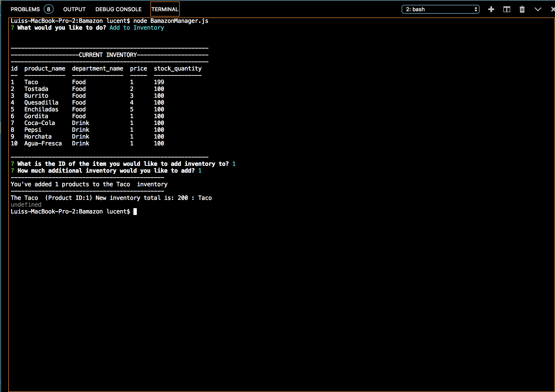Switch to the PROBLEMS tab
This screenshot has height=392, width=555.
click(25, 9)
